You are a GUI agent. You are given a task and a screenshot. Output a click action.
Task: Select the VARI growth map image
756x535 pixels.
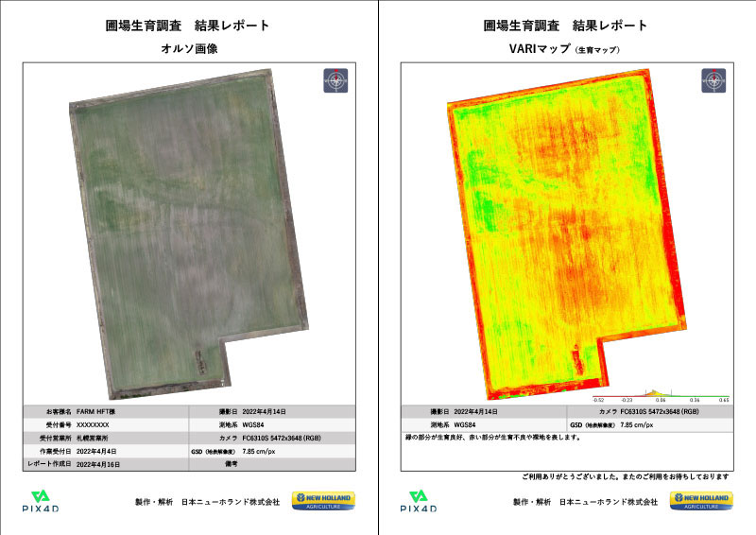click(x=568, y=234)
